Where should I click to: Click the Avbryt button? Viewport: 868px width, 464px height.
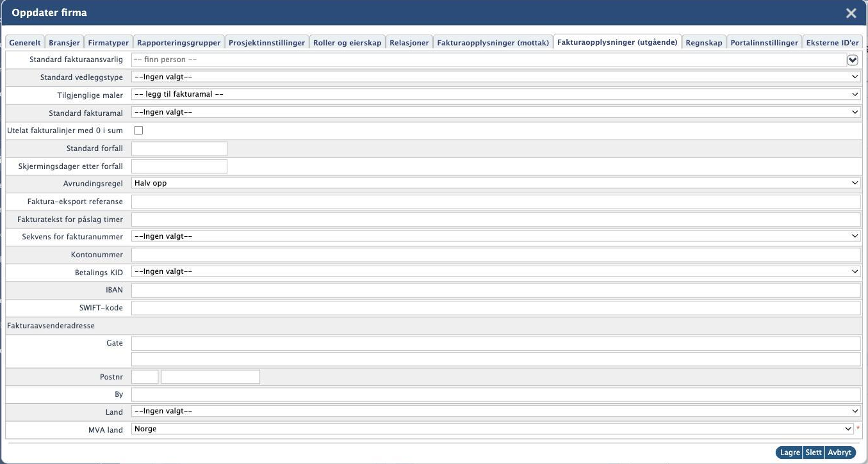coord(840,452)
